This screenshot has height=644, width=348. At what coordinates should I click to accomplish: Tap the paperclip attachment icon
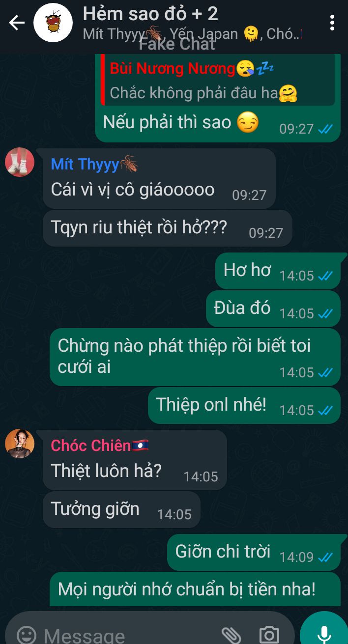[x=230, y=635]
